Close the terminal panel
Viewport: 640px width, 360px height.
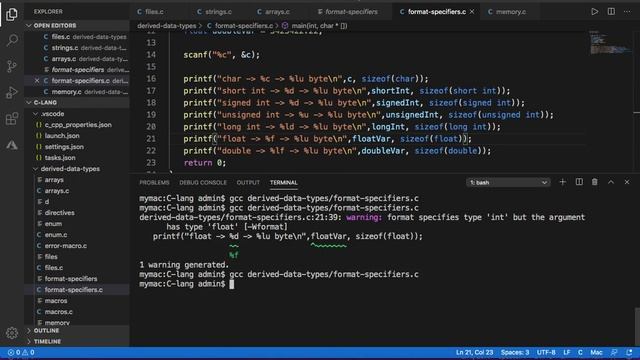coord(627,182)
